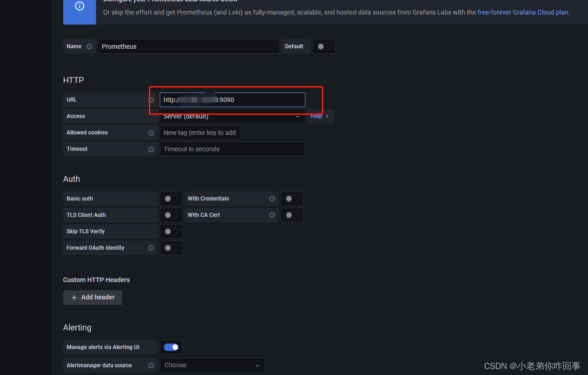Click the URL input field

[x=232, y=100]
